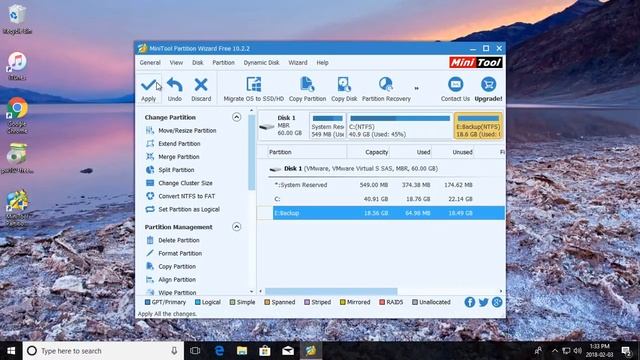
Task: Open MiniTool Google Plus page
Action: (497, 302)
